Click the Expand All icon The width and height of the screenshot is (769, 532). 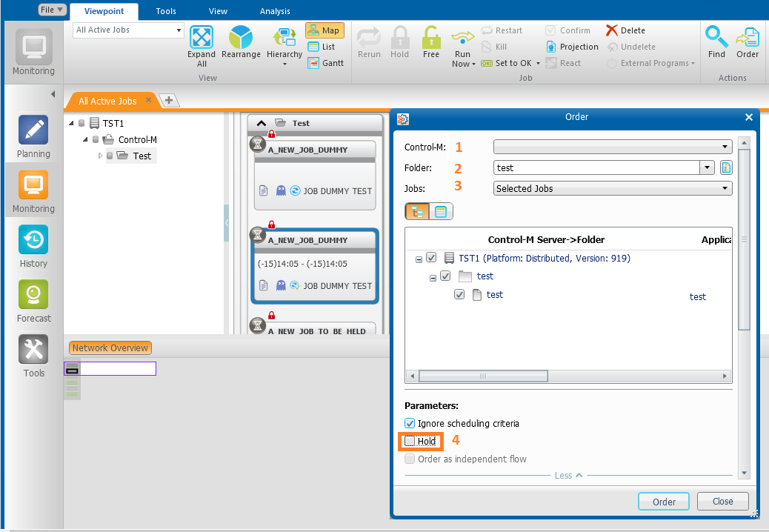202,39
